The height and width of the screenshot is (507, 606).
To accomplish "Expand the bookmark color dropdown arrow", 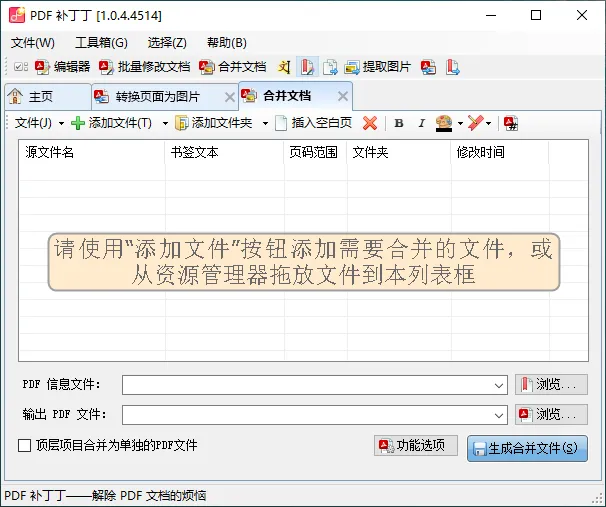I will pos(460,124).
